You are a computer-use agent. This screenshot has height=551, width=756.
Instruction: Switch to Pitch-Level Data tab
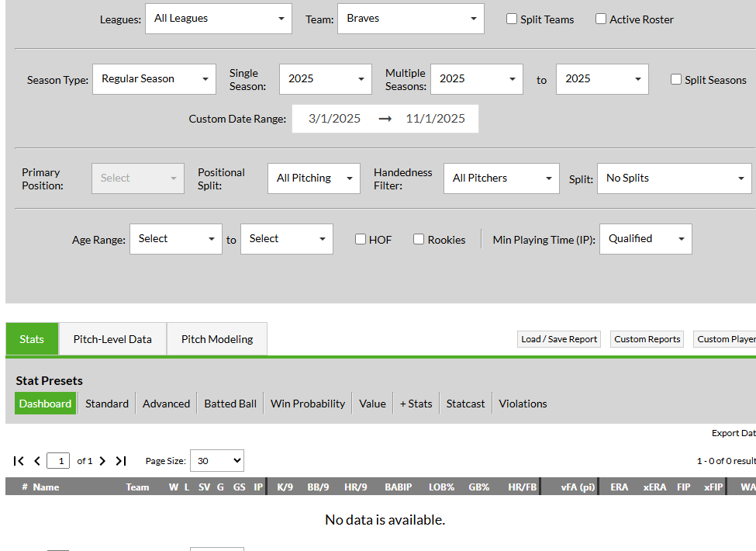pos(112,339)
